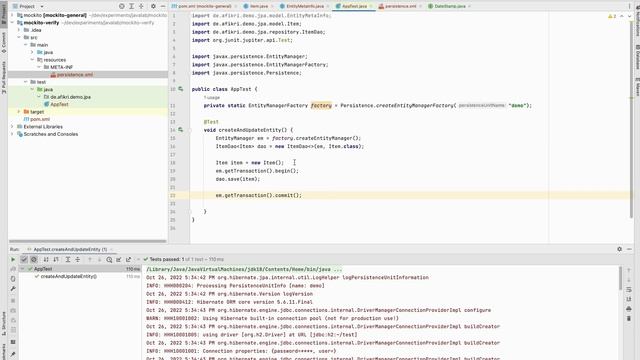The height and width of the screenshot is (360, 640).
Task: Go to previous highlighted error arrow
Action: tap(622, 16)
